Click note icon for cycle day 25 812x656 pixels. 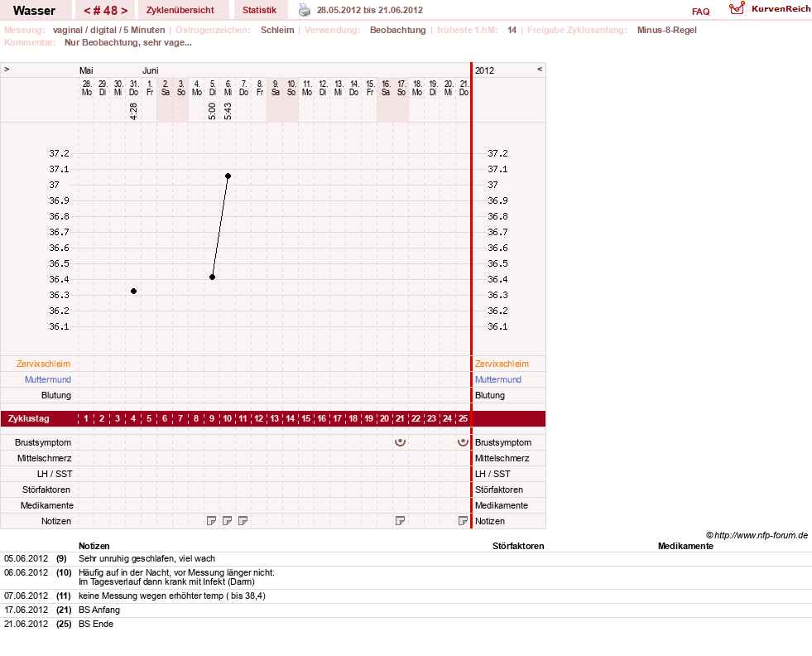[x=463, y=521]
